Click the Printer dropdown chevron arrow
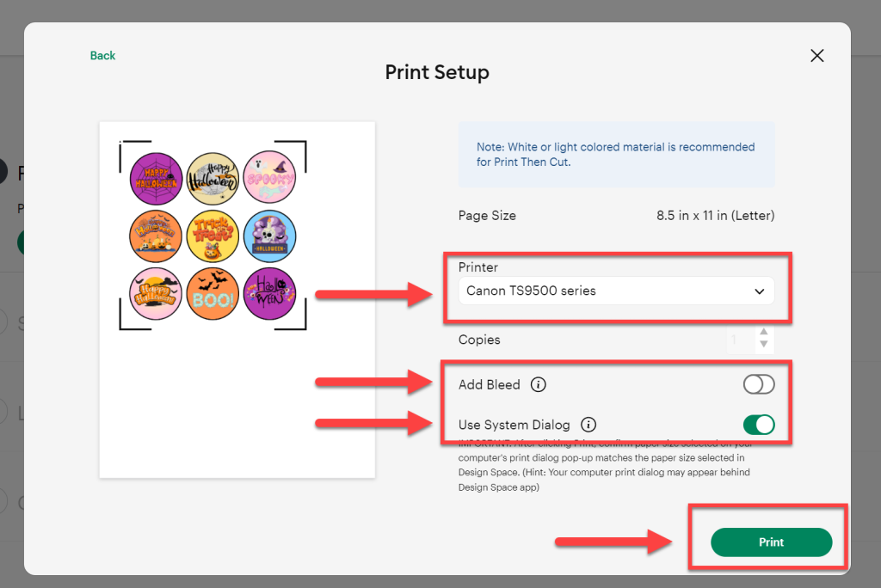This screenshot has width=881, height=588. [x=759, y=291]
